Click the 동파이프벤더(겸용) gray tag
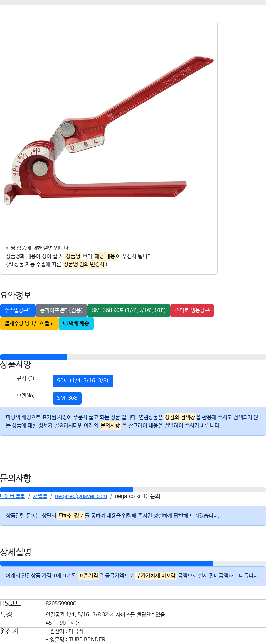 tap(62, 310)
